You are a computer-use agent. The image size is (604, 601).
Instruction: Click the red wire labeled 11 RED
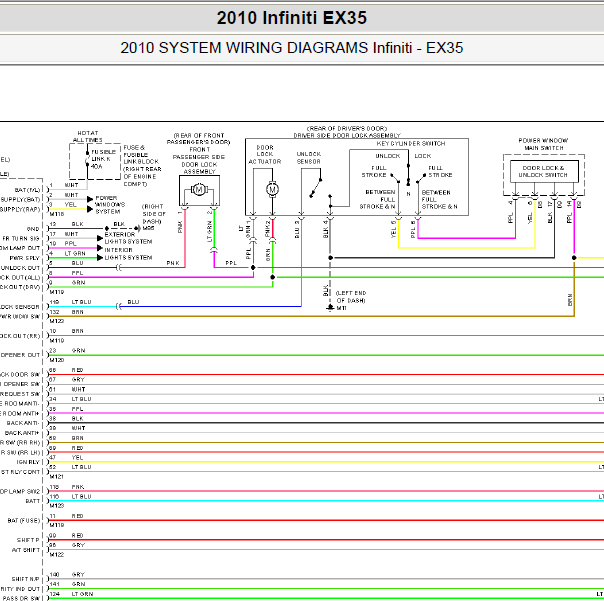325,520
